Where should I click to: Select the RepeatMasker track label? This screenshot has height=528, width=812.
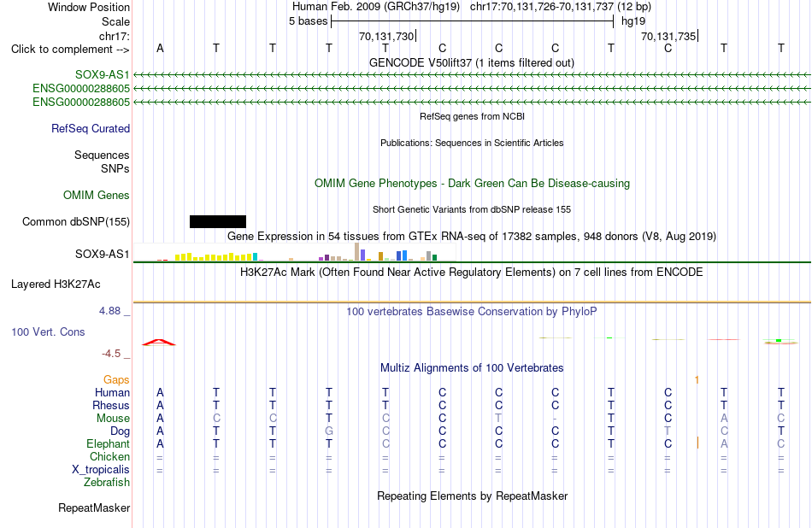point(94,507)
